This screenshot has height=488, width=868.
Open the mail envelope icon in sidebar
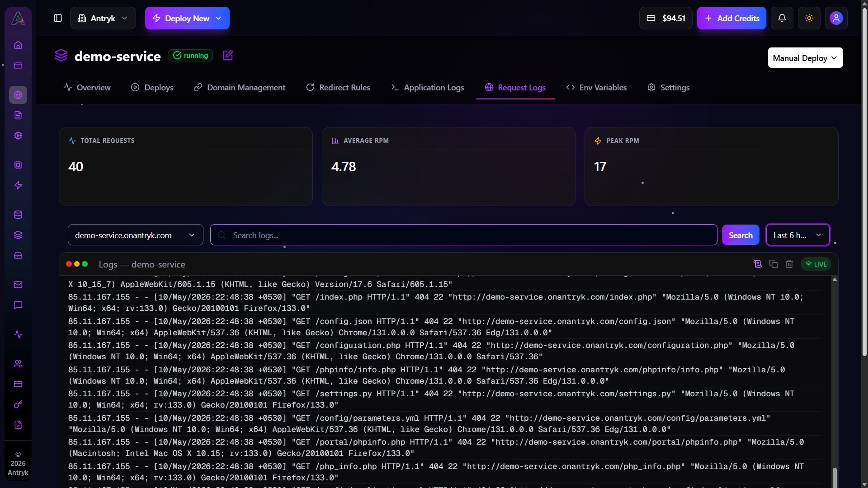coord(18,285)
